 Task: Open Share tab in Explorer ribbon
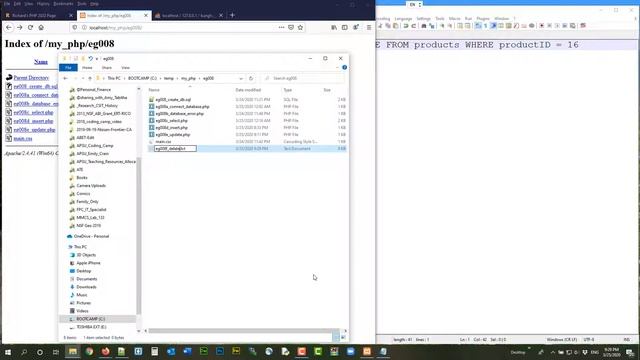coord(107,68)
